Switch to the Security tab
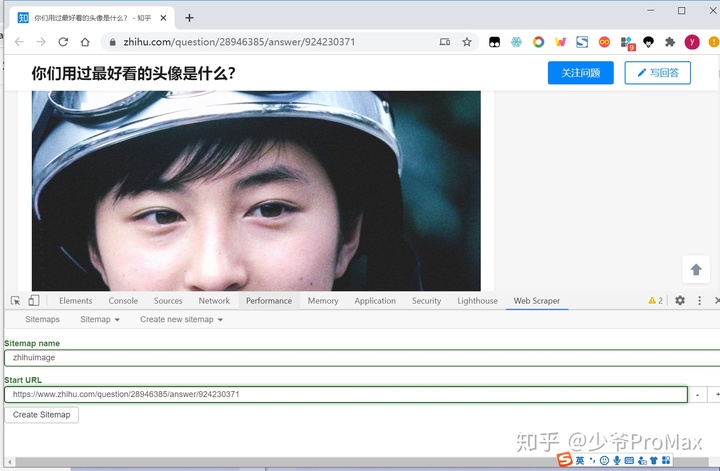Screen dimensions: 720x471 point(426,301)
